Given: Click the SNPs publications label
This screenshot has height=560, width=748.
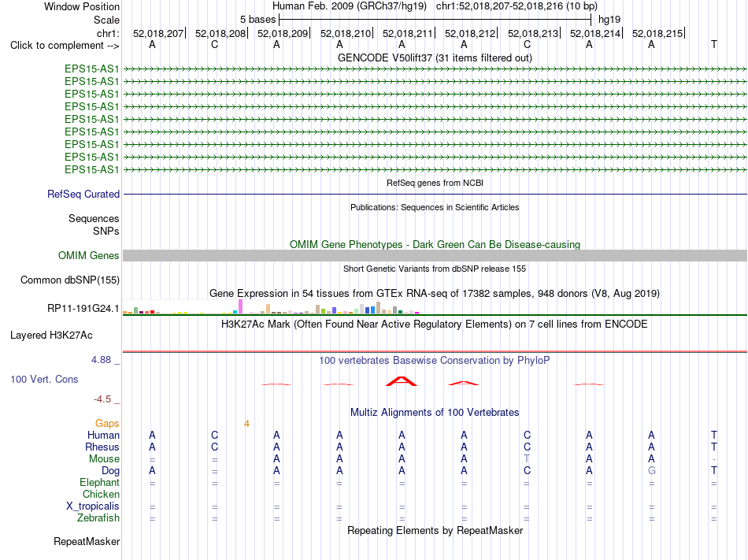Looking at the screenshot, I should (106, 231).
